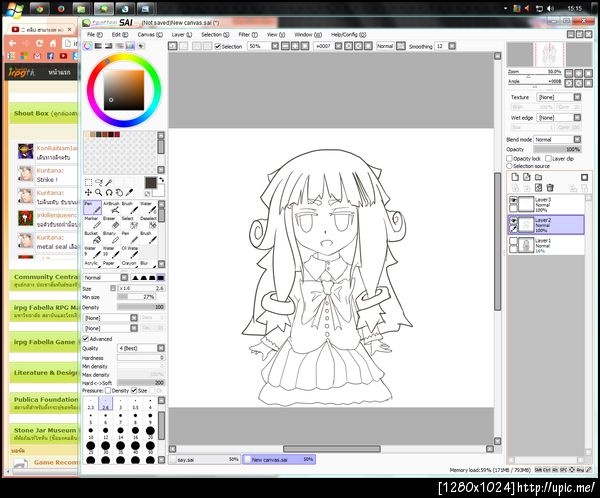This screenshot has width=600, height=498.
Task: Open the zoom percentage dropdown in toolbar
Action: tap(275, 46)
